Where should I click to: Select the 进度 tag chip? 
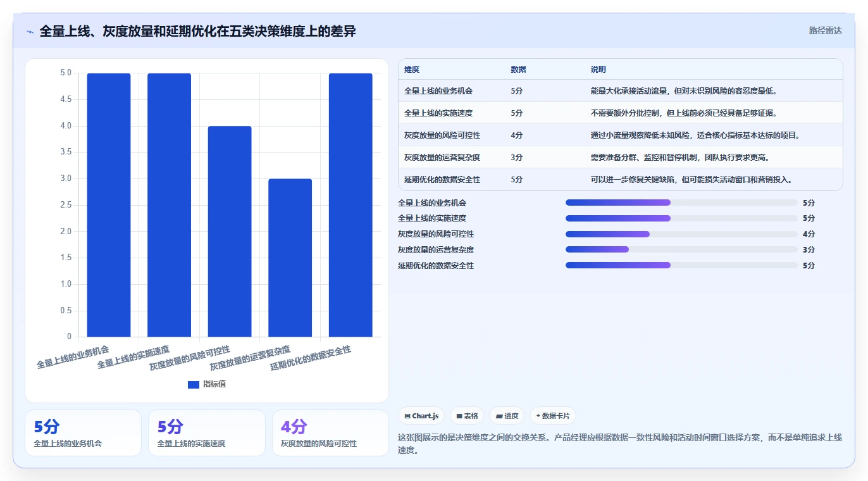click(x=507, y=416)
